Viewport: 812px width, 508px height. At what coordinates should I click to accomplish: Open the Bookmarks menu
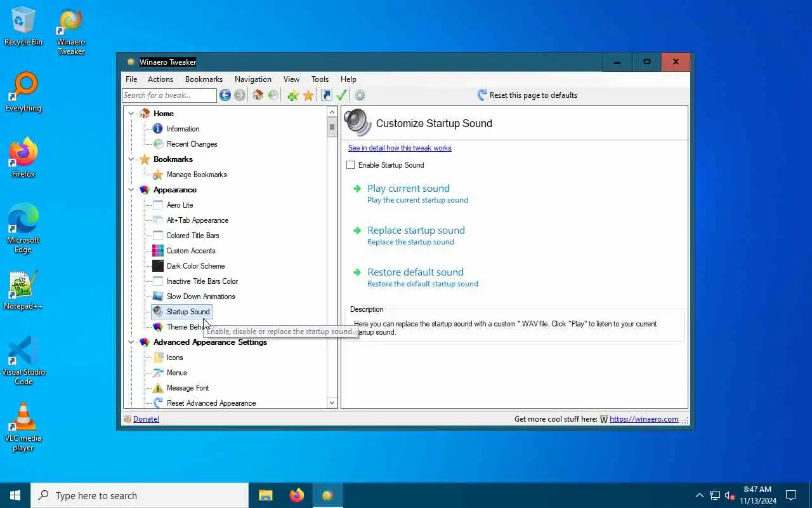pyautogui.click(x=204, y=79)
